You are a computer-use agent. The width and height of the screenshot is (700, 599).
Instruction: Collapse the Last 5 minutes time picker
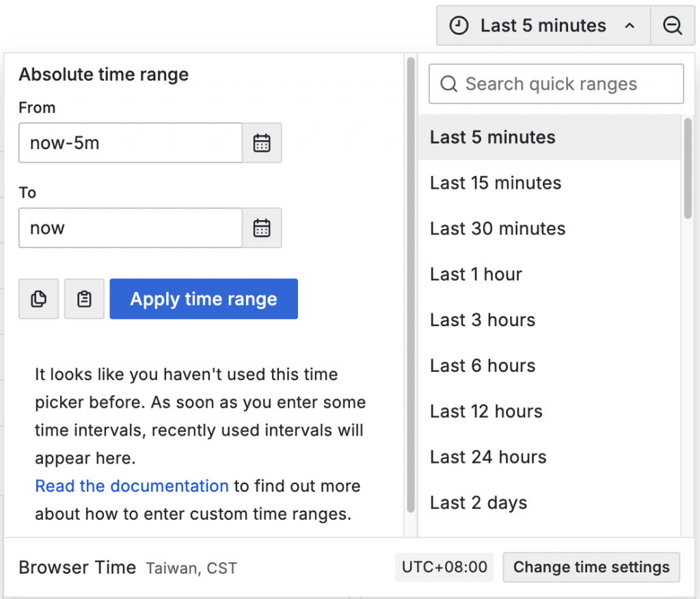[543, 26]
